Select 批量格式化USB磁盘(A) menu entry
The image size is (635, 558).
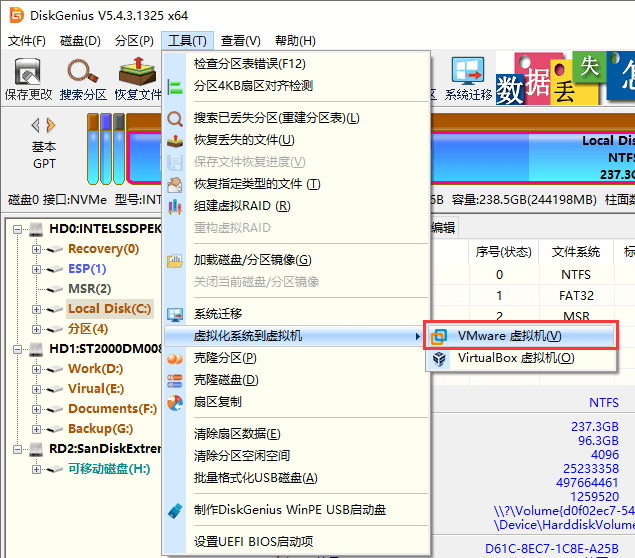(x=296, y=478)
